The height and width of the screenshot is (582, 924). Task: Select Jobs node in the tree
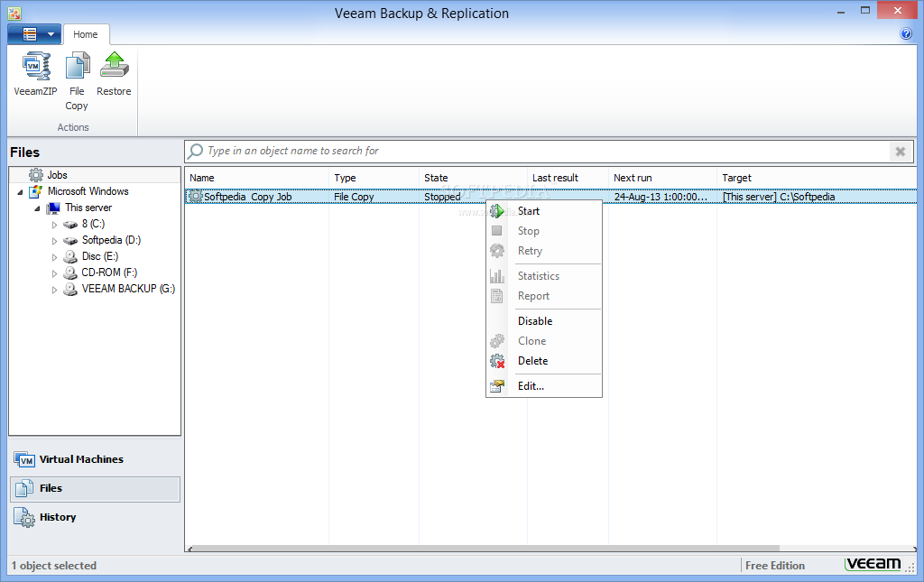tap(57, 175)
